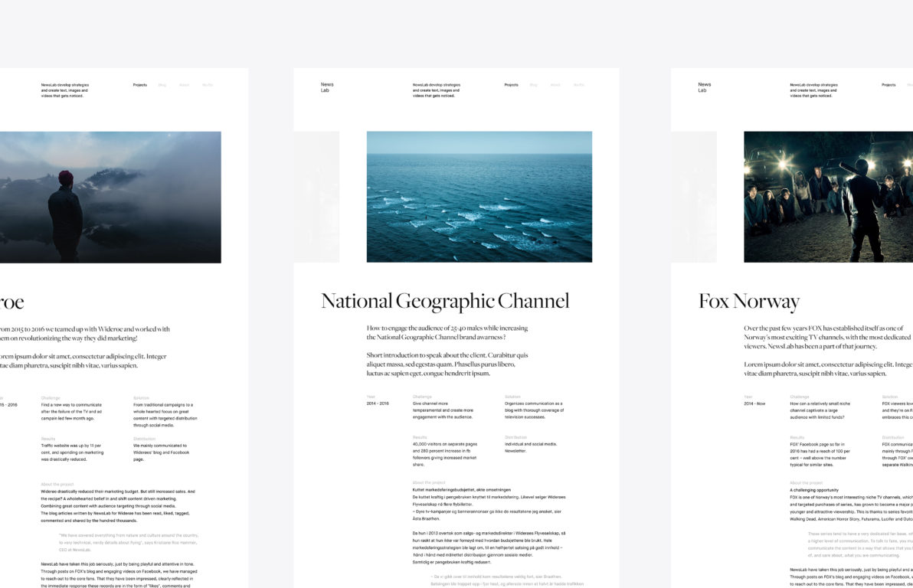Click the NewsLab tagline on the Fox Norway page

[x=814, y=90]
